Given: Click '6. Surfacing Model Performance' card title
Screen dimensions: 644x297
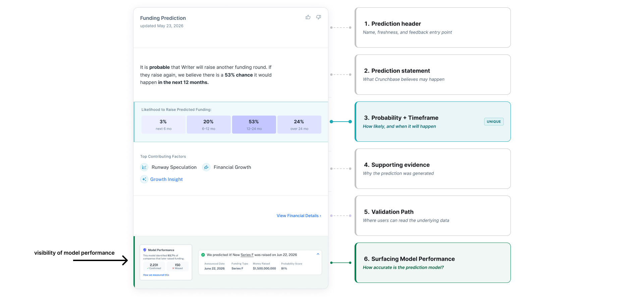Looking at the screenshot, I should [410, 259].
